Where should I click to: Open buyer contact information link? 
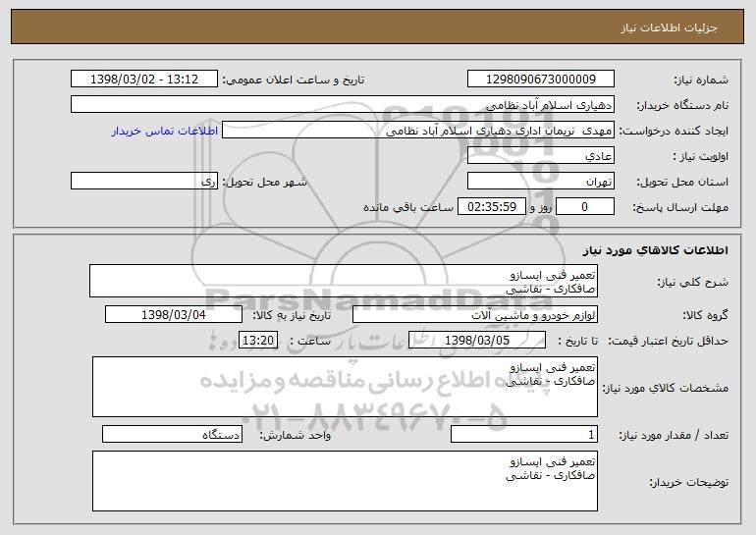[165, 132]
